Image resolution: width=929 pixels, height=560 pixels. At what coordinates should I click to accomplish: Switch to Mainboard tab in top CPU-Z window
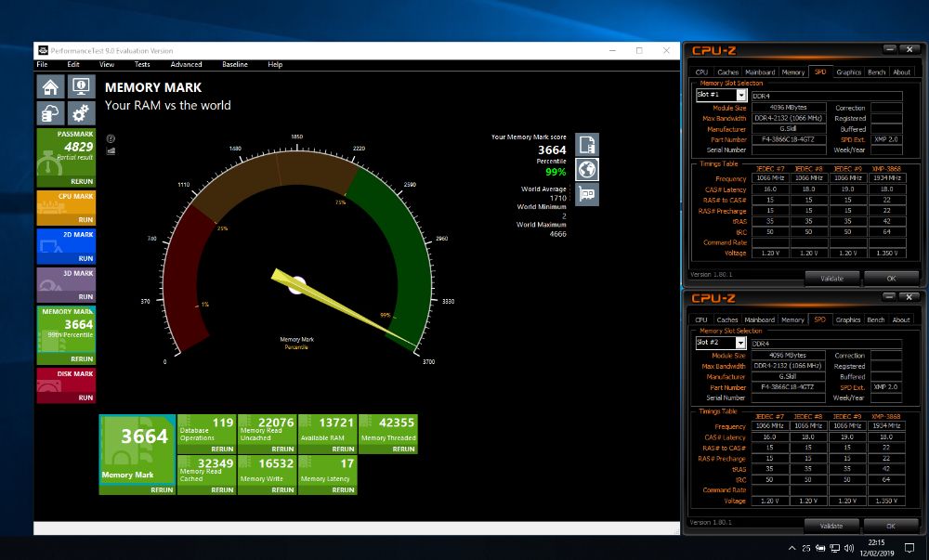760,72
